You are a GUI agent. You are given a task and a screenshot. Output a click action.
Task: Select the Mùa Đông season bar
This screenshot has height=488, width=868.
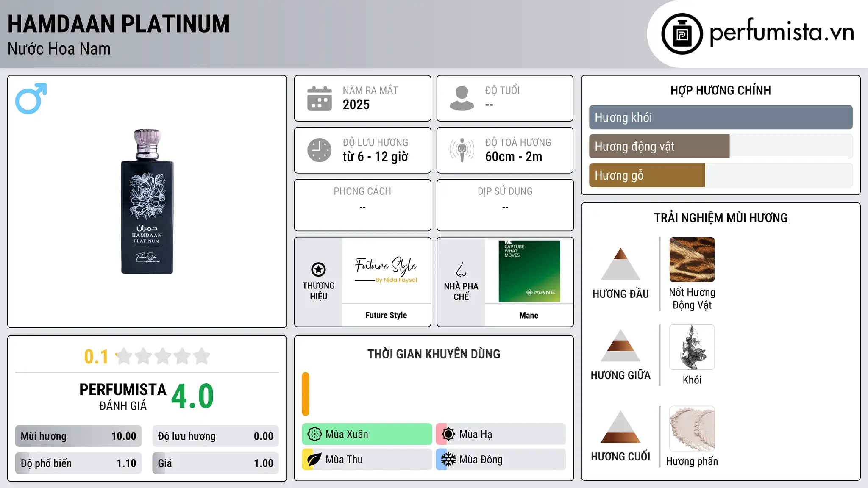pyautogui.click(x=501, y=460)
